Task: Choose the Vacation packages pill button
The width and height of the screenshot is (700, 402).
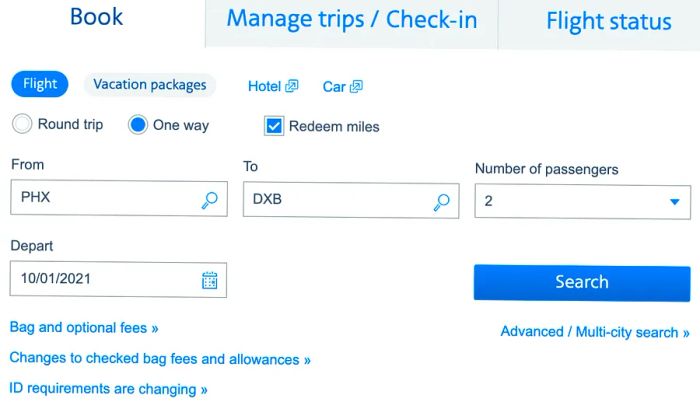Action: (x=150, y=84)
